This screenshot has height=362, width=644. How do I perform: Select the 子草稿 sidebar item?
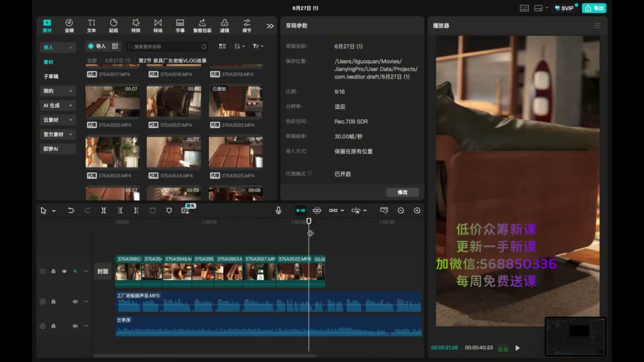click(x=51, y=76)
